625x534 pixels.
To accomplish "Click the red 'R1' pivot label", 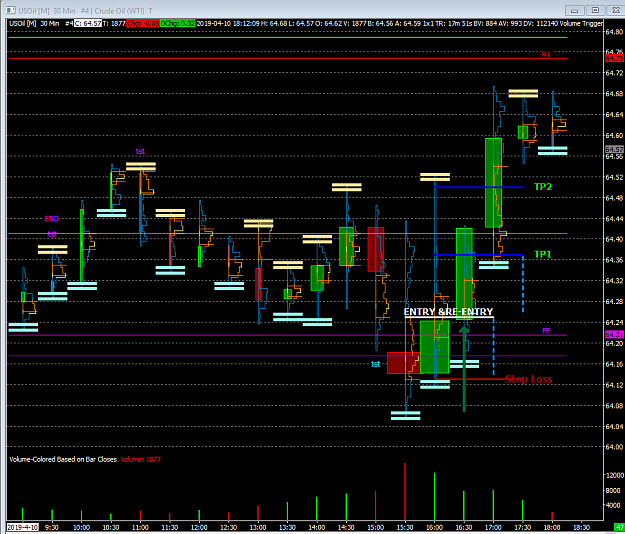I will [546, 54].
